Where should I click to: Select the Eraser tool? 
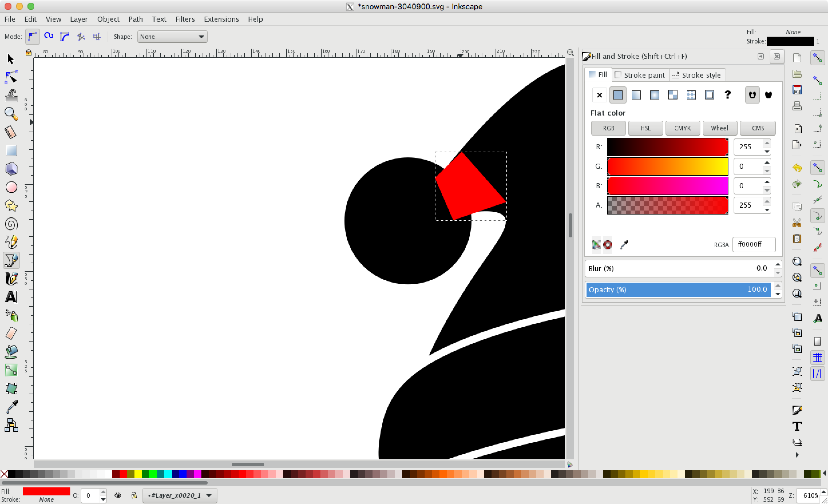tap(11, 333)
